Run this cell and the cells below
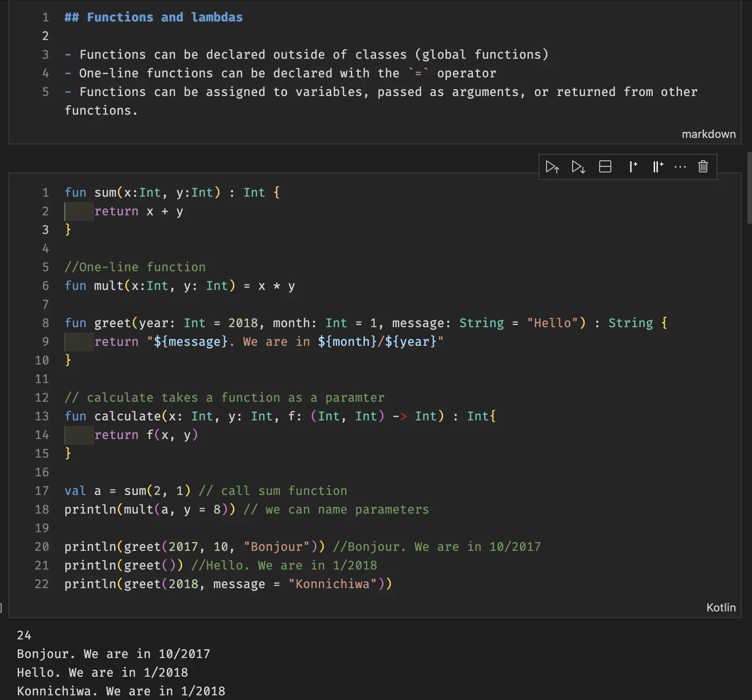The width and height of the screenshot is (752, 700). (x=578, y=167)
